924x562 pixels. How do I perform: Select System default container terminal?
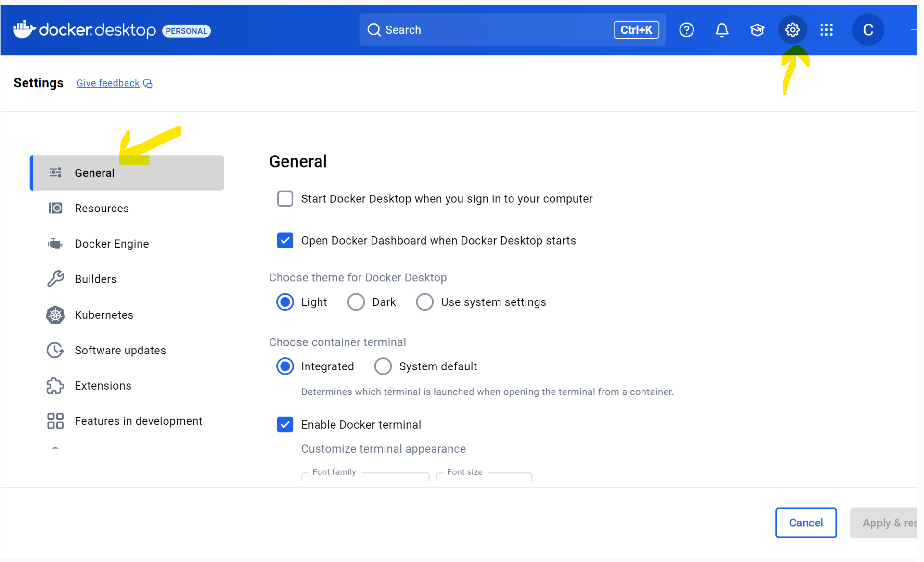[383, 366]
